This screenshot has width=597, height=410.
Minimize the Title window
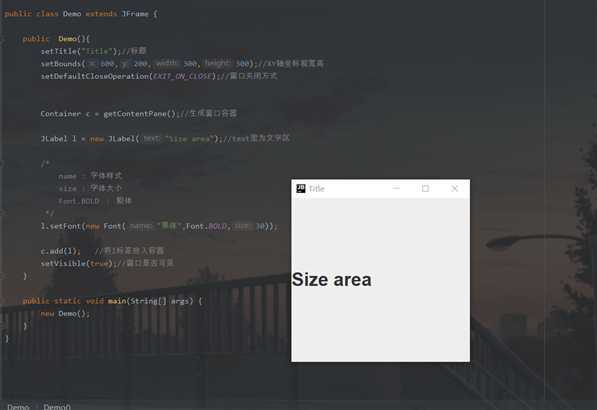pos(396,188)
